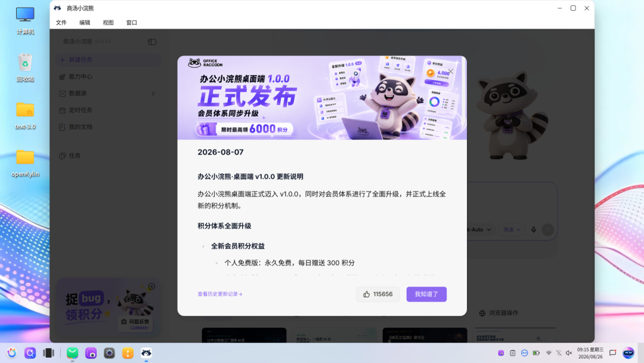Image resolution: width=644 pixels, height=363 pixels.
Task: Toggle the sidebar collapse icon
Action: pyautogui.click(x=152, y=42)
